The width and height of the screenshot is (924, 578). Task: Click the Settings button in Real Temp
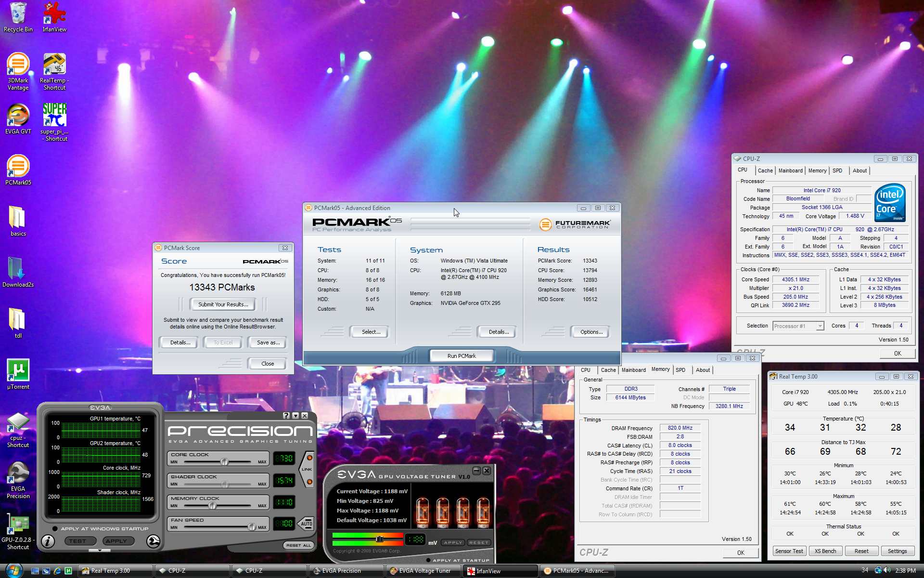(x=897, y=551)
